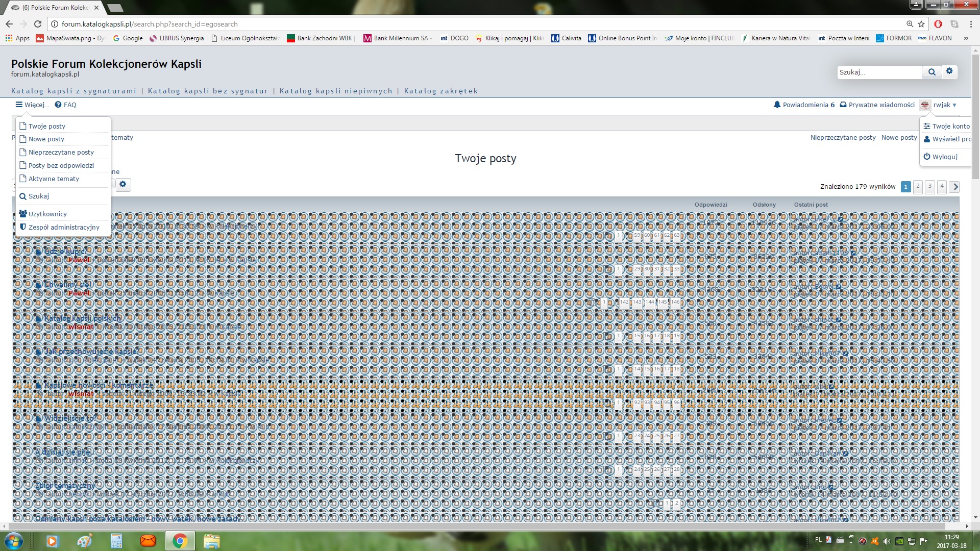The width and height of the screenshot is (980, 551).
Task: Go to next results page arrow
Action: coord(954,187)
